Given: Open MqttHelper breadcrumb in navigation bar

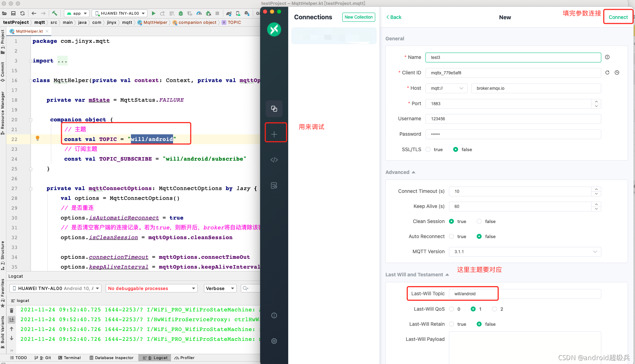Looking at the screenshot, I should [152, 22].
